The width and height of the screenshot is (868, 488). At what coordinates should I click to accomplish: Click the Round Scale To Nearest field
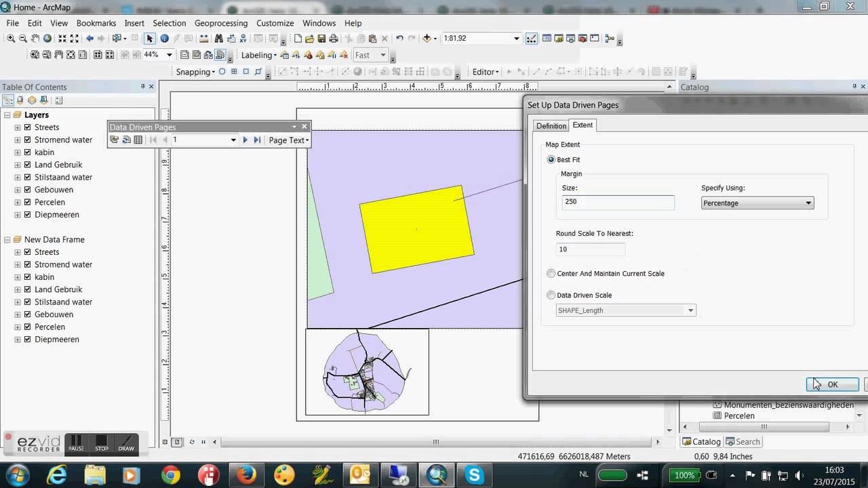click(590, 249)
